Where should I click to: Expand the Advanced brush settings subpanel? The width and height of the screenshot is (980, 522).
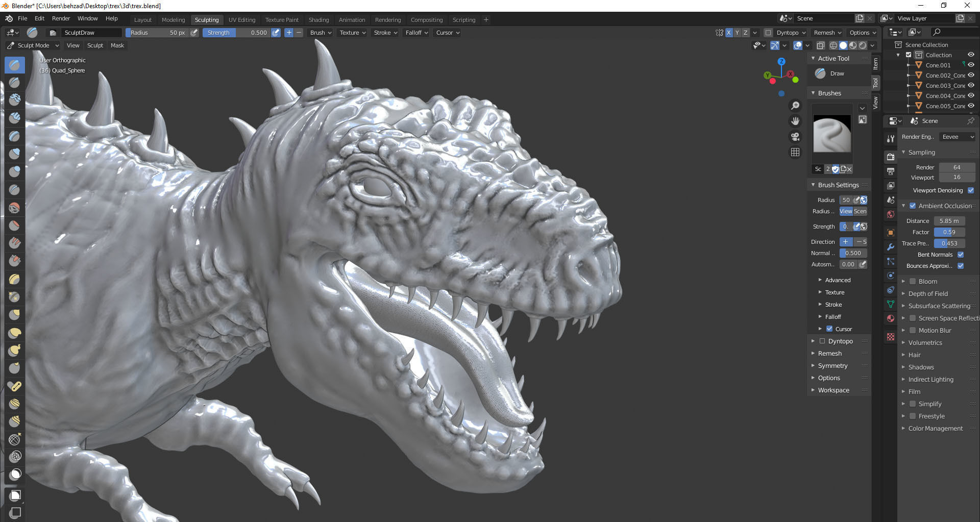click(x=838, y=280)
